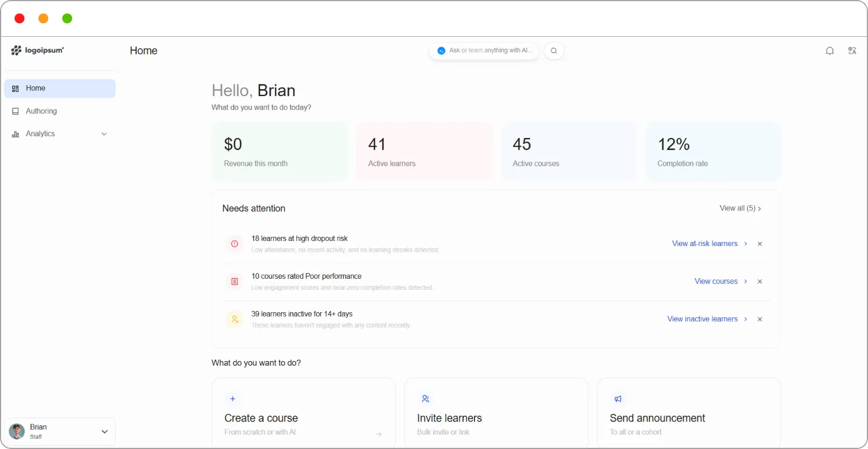Dismiss the Poor performance courses alert
This screenshot has width=868, height=449.
(x=759, y=282)
